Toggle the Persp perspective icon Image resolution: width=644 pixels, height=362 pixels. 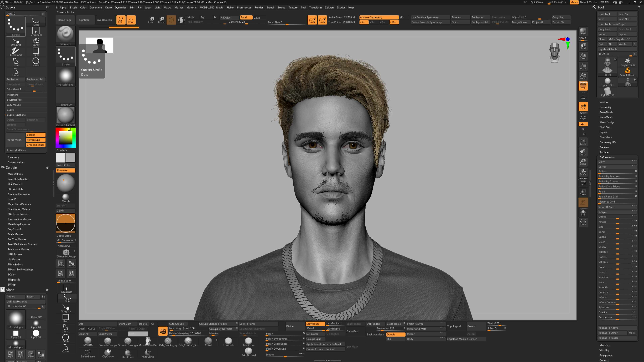(x=583, y=86)
